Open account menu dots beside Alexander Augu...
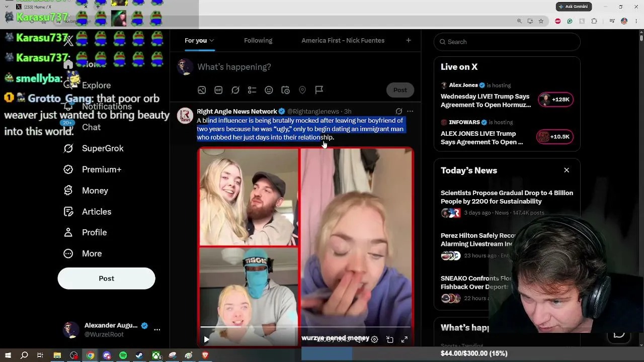Image resolution: width=644 pixels, height=362 pixels. 157,330
